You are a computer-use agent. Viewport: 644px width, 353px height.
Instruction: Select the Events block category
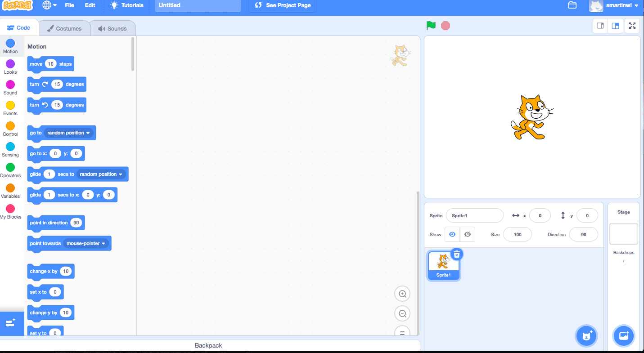click(x=10, y=108)
